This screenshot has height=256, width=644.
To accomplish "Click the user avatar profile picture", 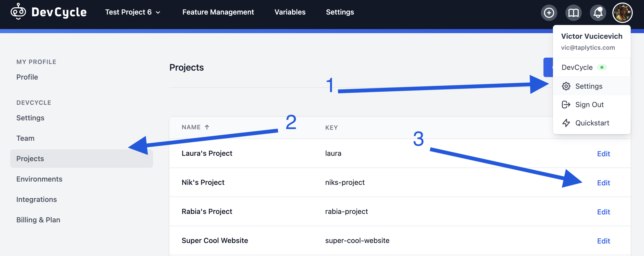I will click(622, 12).
